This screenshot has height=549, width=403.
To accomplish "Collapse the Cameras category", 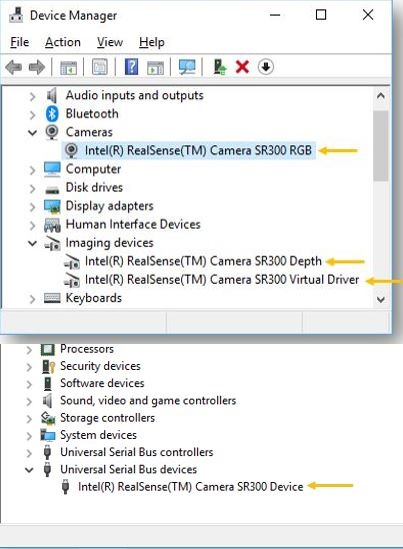I will pyautogui.click(x=32, y=133).
